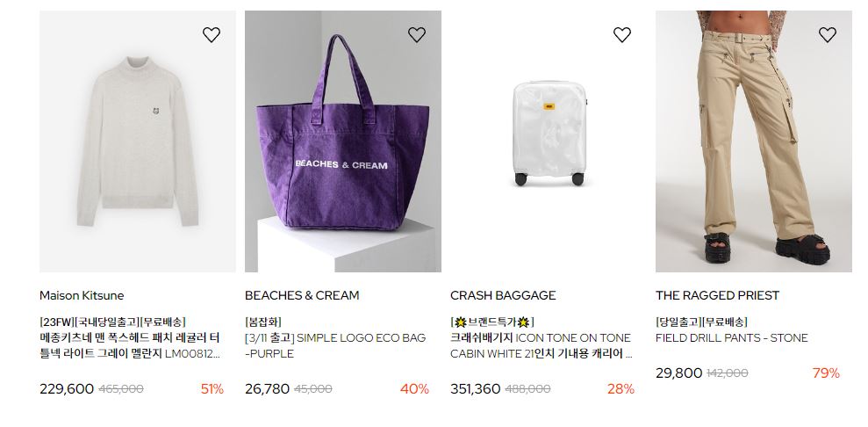The image size is (868, 427).
Task: Favorite the Maison Kitsune sweater with heart icon
Action: (211, 35)
